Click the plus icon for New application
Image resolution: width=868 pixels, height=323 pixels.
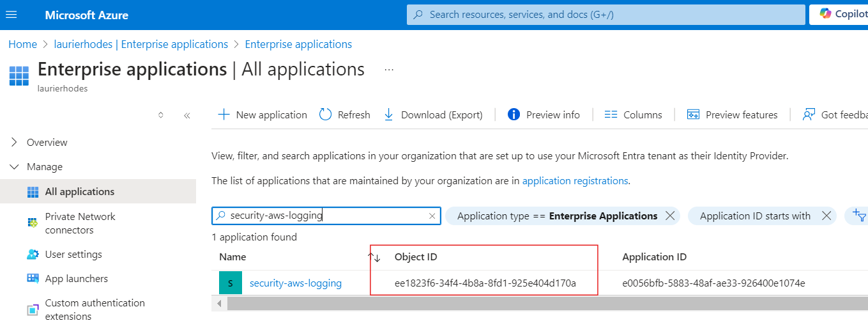click(x=224, y=114)
